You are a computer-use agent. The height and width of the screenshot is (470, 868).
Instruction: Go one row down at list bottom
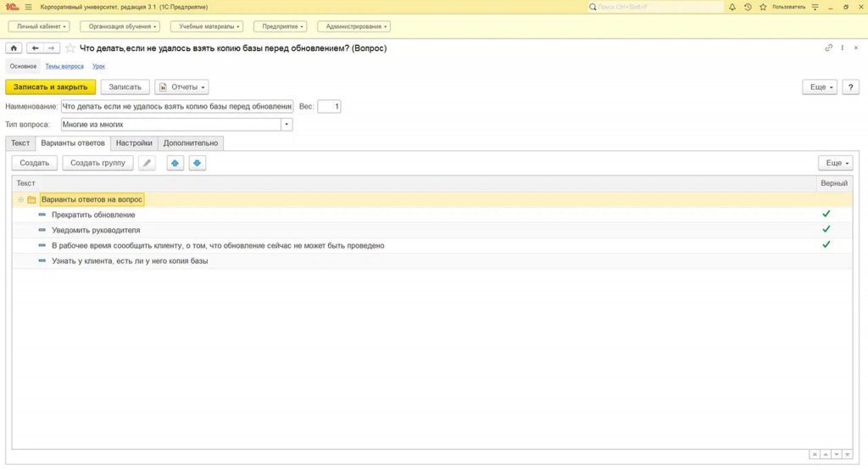pos(837,455)
